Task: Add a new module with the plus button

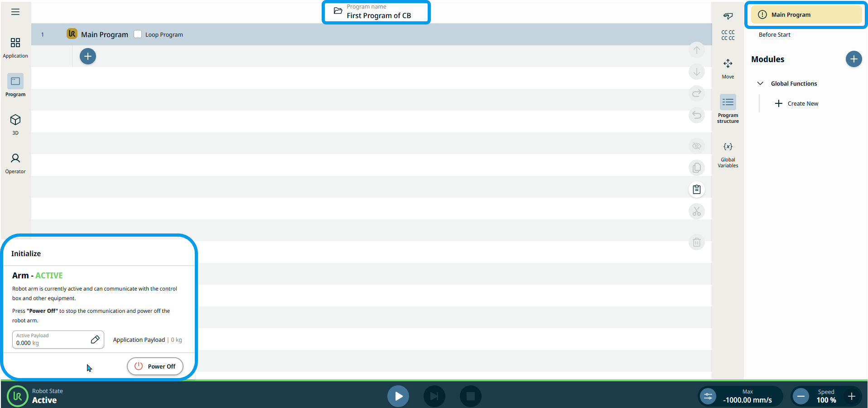Action: point(854,59)
